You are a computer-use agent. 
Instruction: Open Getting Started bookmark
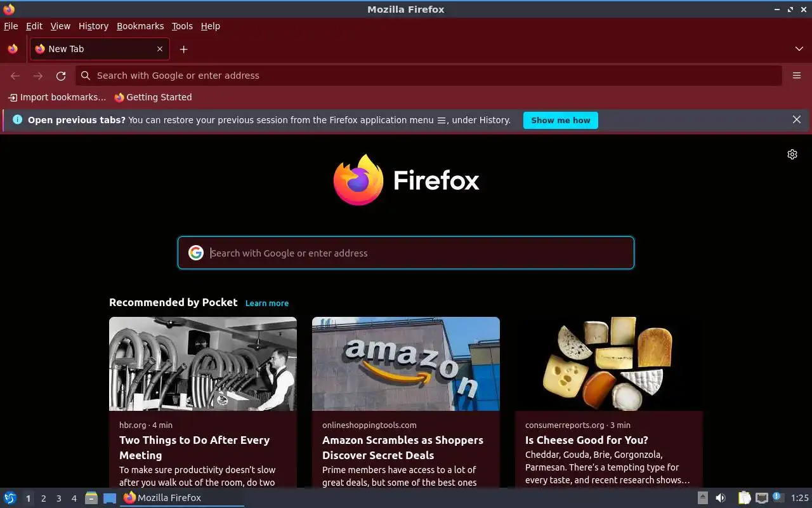tap(153, 97)
